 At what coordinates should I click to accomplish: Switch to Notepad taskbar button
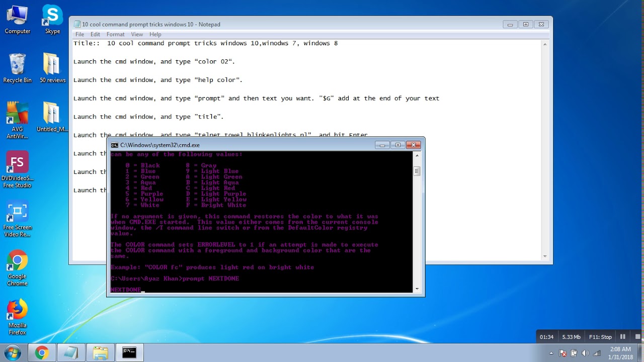click(x=71, y=352)
